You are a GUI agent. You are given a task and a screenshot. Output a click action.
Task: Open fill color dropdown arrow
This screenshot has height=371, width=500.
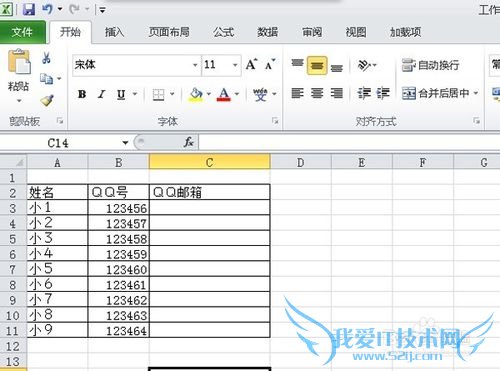tap(209, 94)
